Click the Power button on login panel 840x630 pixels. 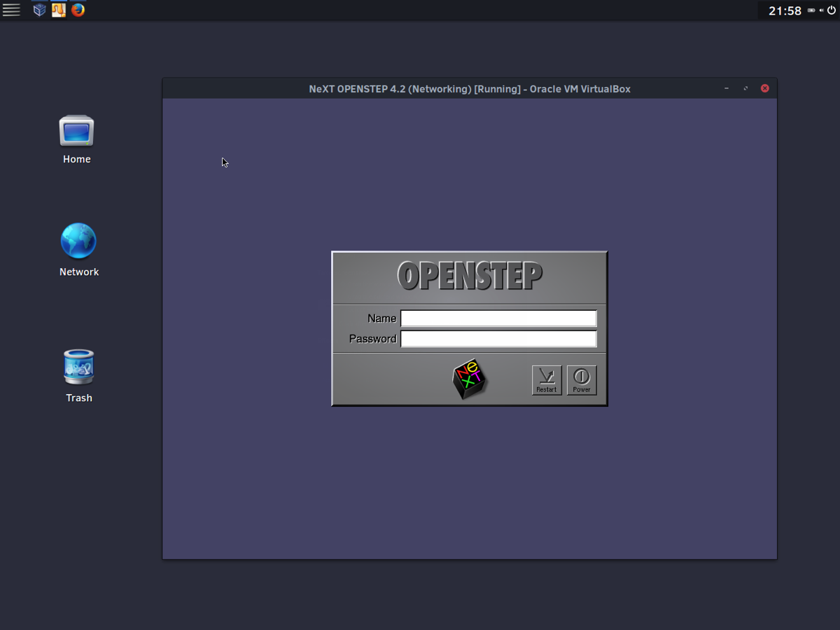[582, 380]
